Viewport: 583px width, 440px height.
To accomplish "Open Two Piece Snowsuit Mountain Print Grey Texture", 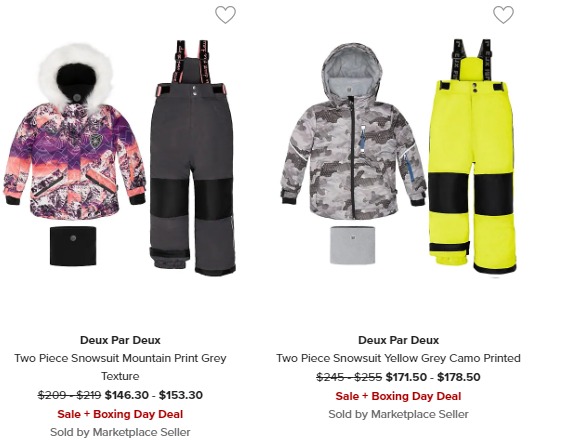I will click(x=120, y=367).
